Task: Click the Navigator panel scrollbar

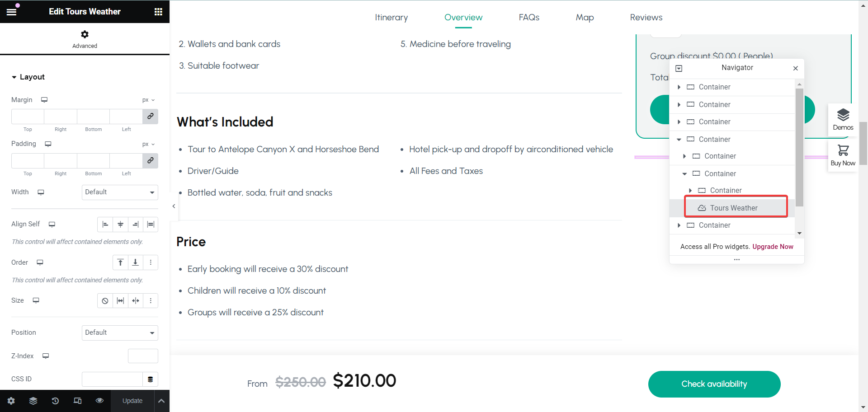Action: click(799, 147)
